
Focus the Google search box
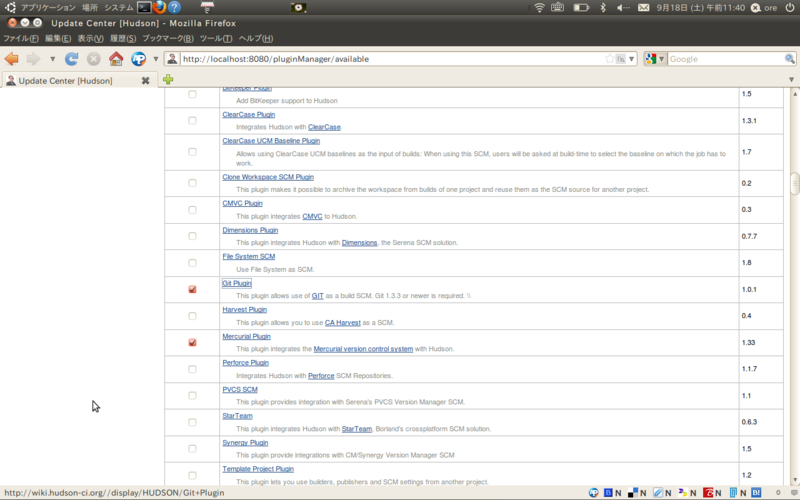click(x=725, y=59)
